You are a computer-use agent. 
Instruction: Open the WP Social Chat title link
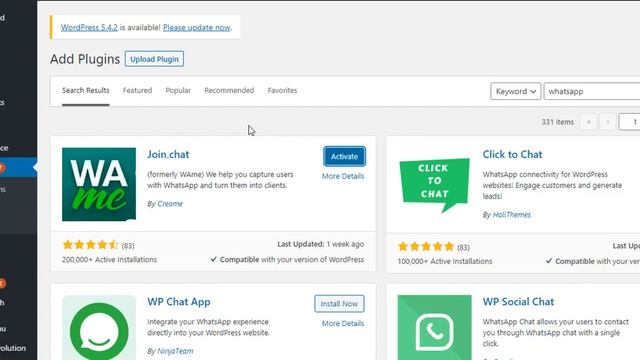518,302
